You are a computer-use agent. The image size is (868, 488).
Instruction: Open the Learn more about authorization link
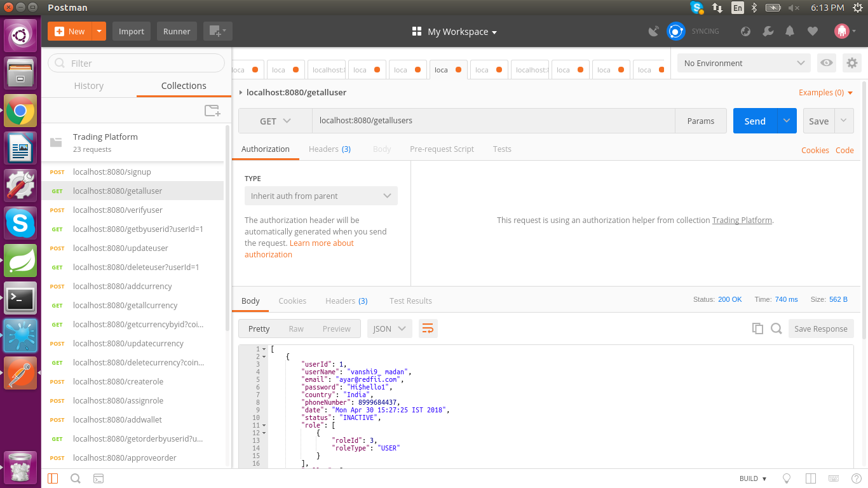click(299, 248)
